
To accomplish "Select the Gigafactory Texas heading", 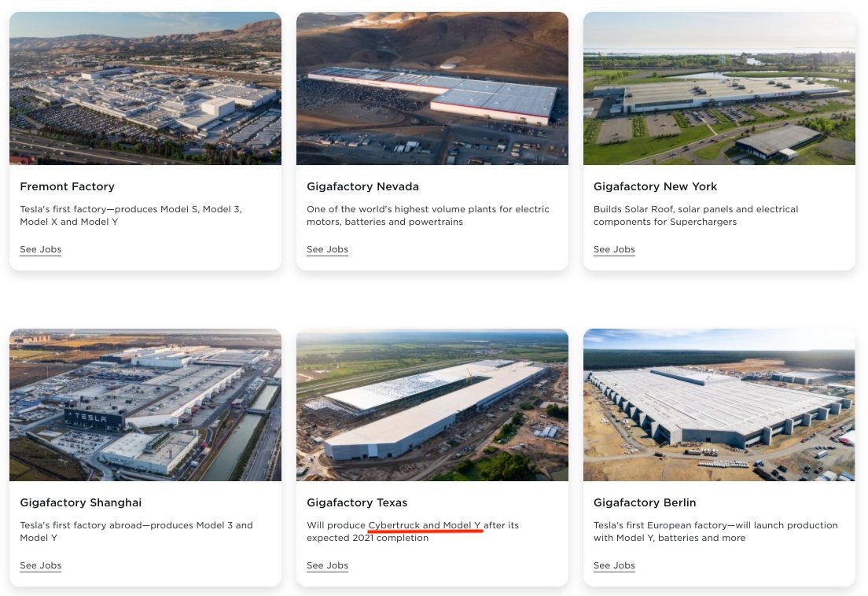I will coord(357,502).
